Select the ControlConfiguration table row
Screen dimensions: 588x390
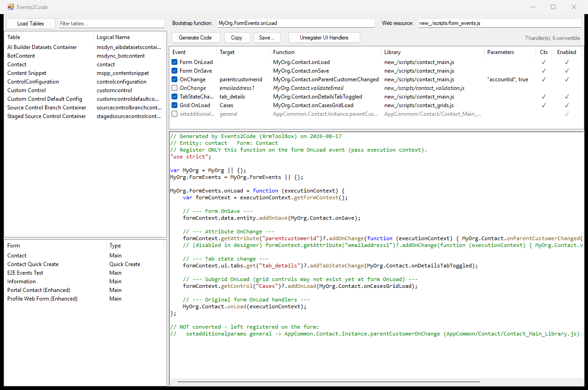(85, 82)
